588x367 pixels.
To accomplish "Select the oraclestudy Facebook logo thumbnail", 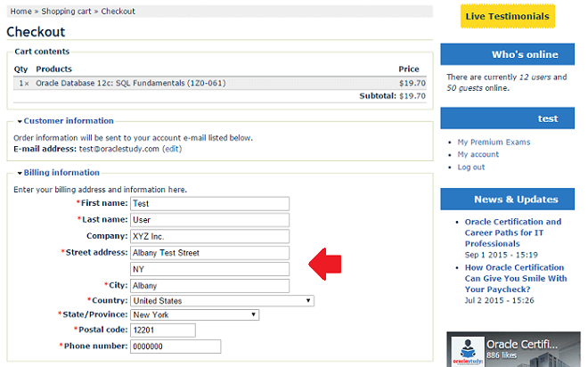I will 468,351.
